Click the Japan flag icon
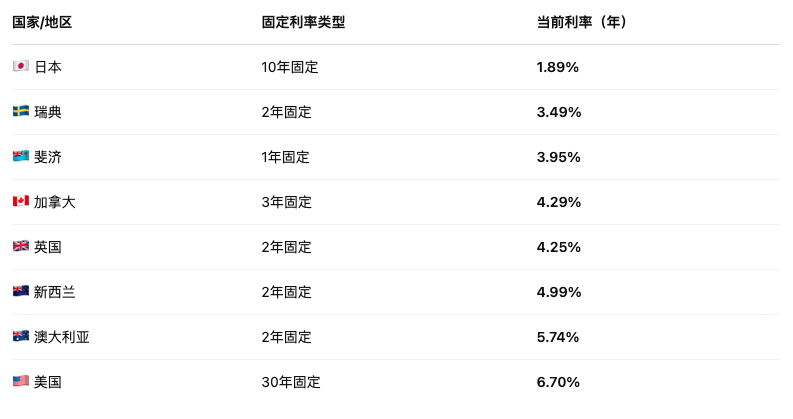Image resolution: width=793 pixels, height=419 pixels. [21, 66]
